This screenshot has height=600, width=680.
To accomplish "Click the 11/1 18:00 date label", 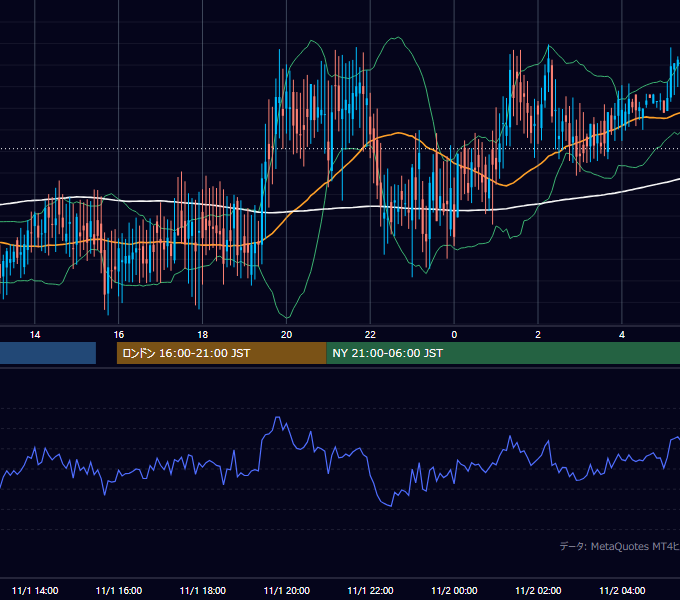I will coord(203,590).
